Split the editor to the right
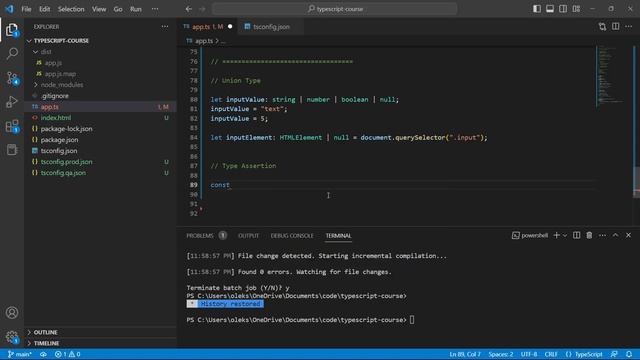Screen dimensions: 640x360 (616, 27)
